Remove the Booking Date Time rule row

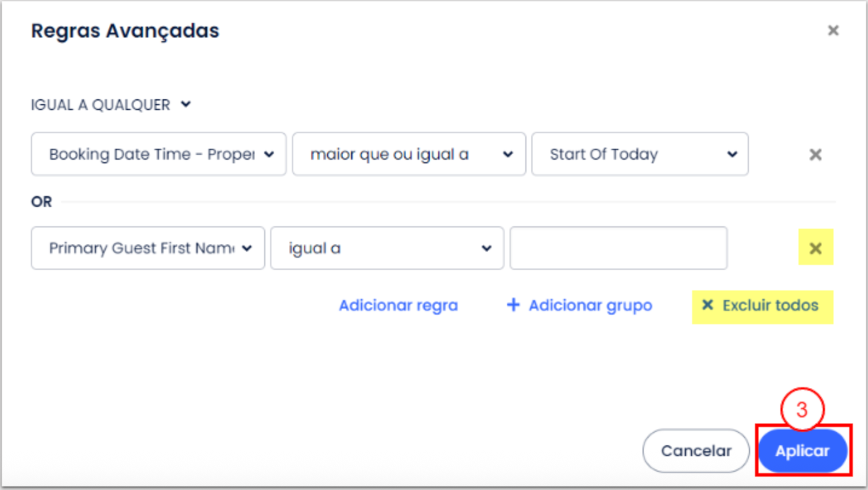tap(815, 155)
